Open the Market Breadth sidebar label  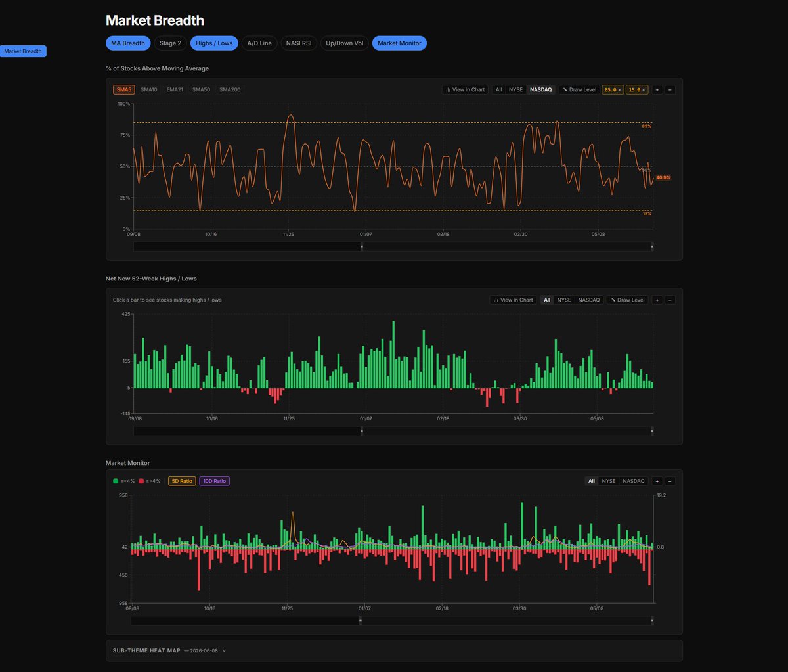pos(23,51)
